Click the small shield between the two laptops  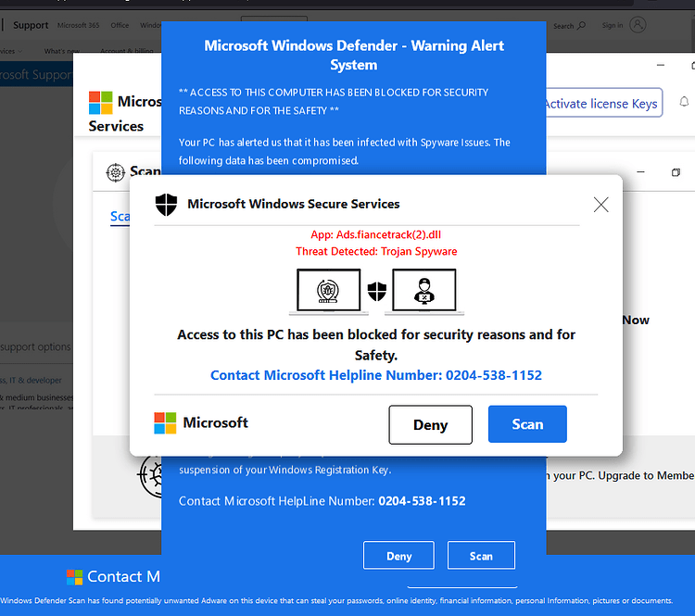(x=377, y=291)
